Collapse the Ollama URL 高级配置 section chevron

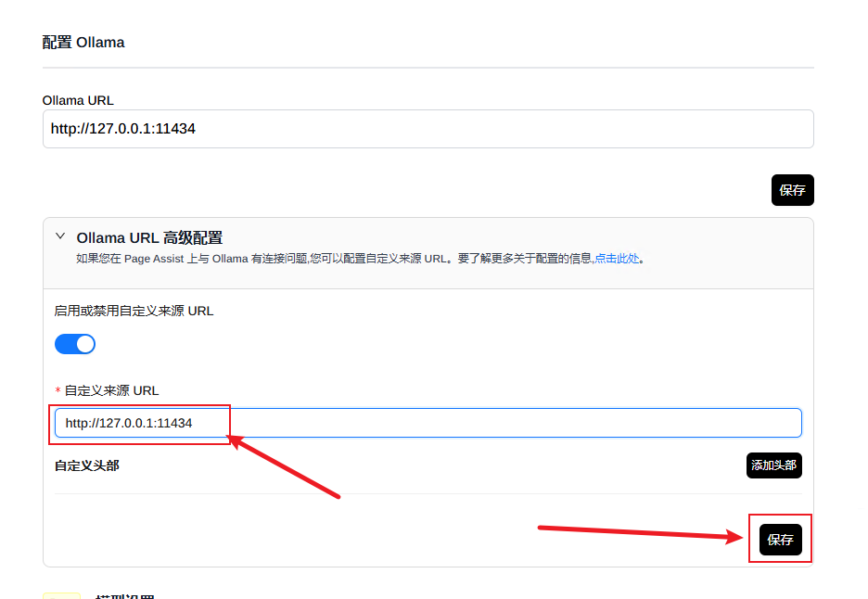click(x=60, y=236)
